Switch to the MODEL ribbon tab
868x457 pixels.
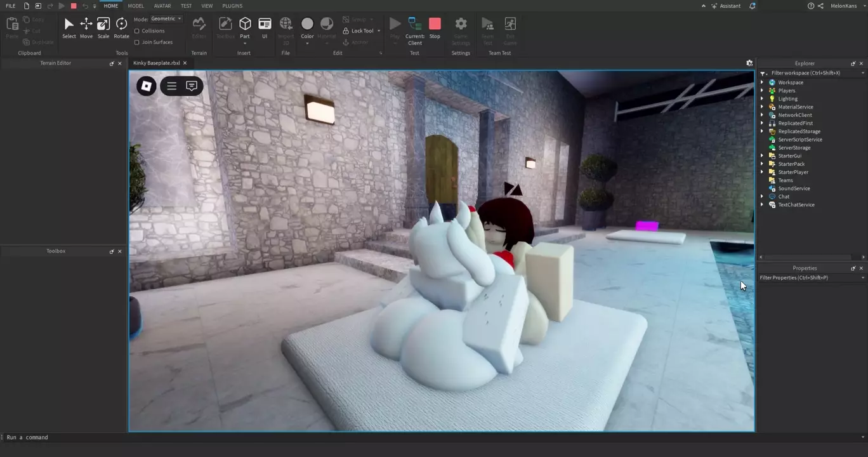[x=136, y=6]
